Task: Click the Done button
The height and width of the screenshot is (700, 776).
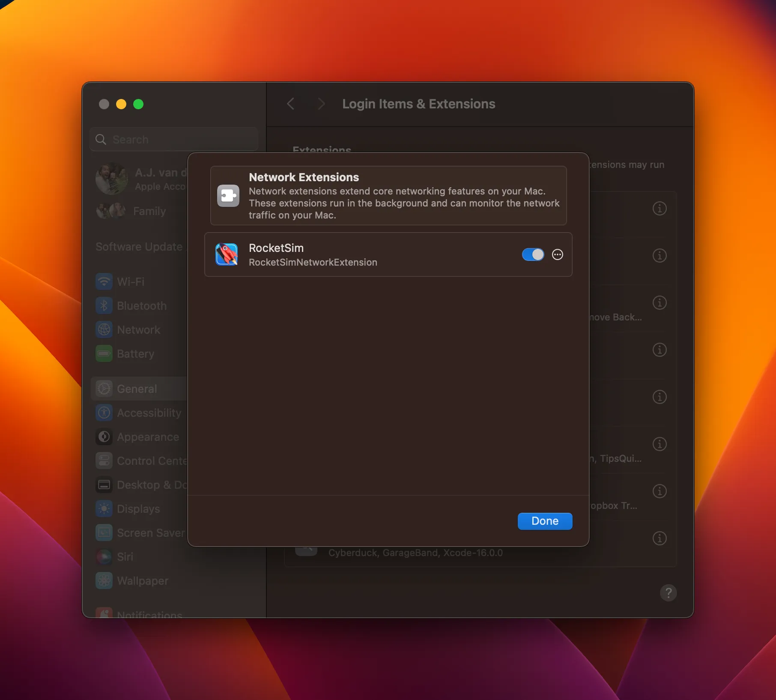Action: 544,521
